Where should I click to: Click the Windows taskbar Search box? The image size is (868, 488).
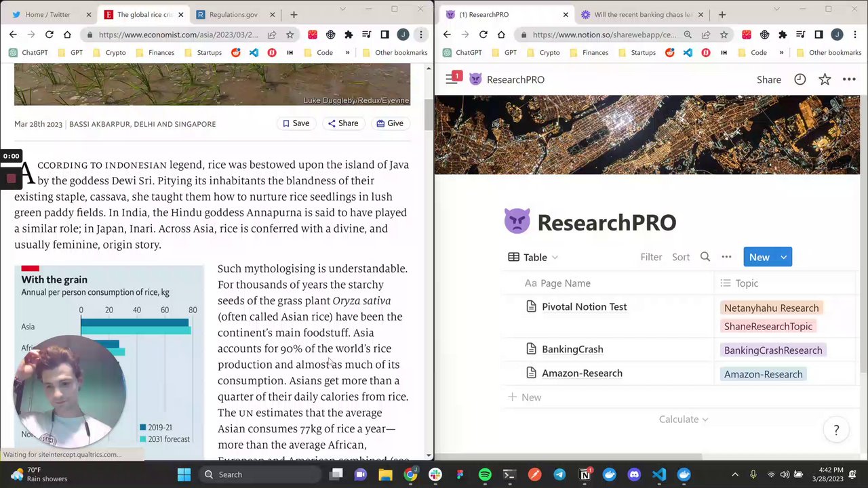(261, 474)
